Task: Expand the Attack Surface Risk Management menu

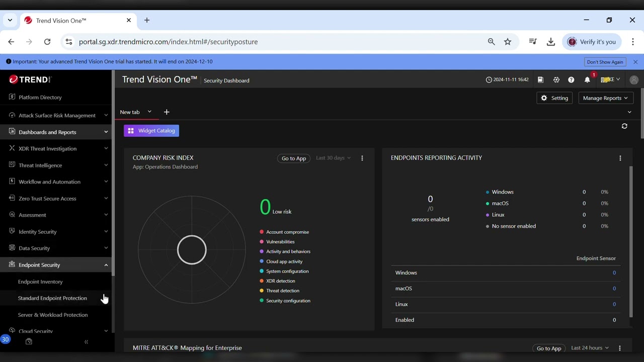Action: coord(106,115)
